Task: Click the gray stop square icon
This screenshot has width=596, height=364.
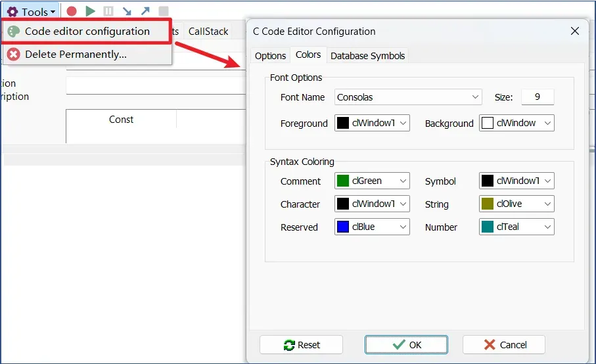Action: [164, 11]
